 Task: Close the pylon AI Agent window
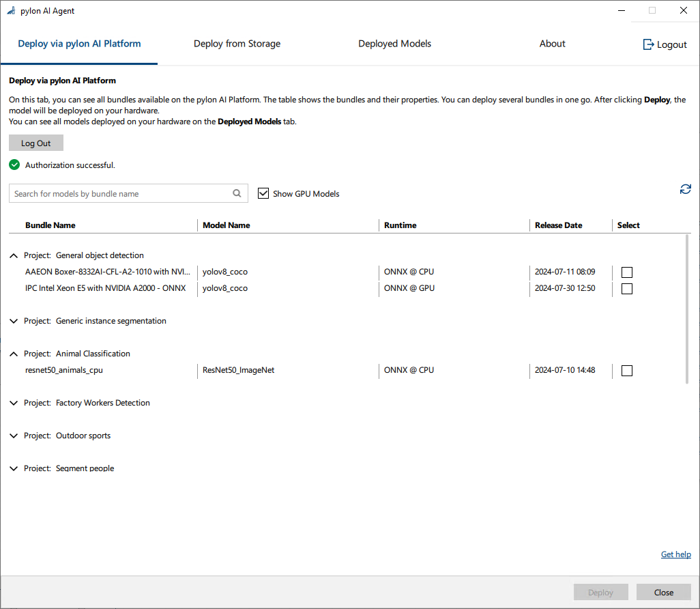pyautogui.click(x=684, y=10)
